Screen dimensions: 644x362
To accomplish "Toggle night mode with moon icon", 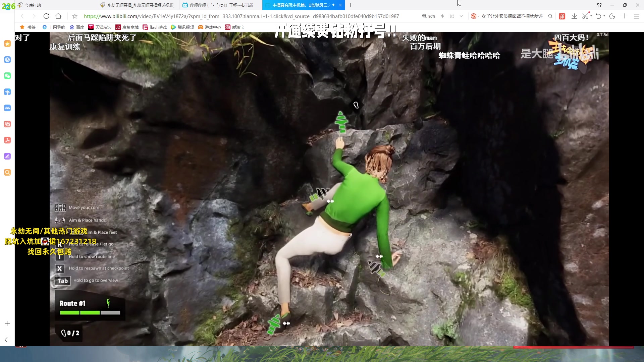I will (612, 16).
